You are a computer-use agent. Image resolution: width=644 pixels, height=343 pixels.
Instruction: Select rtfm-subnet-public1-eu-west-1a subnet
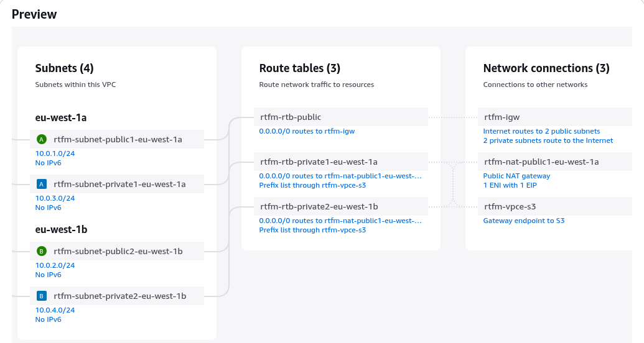(118, 139)
